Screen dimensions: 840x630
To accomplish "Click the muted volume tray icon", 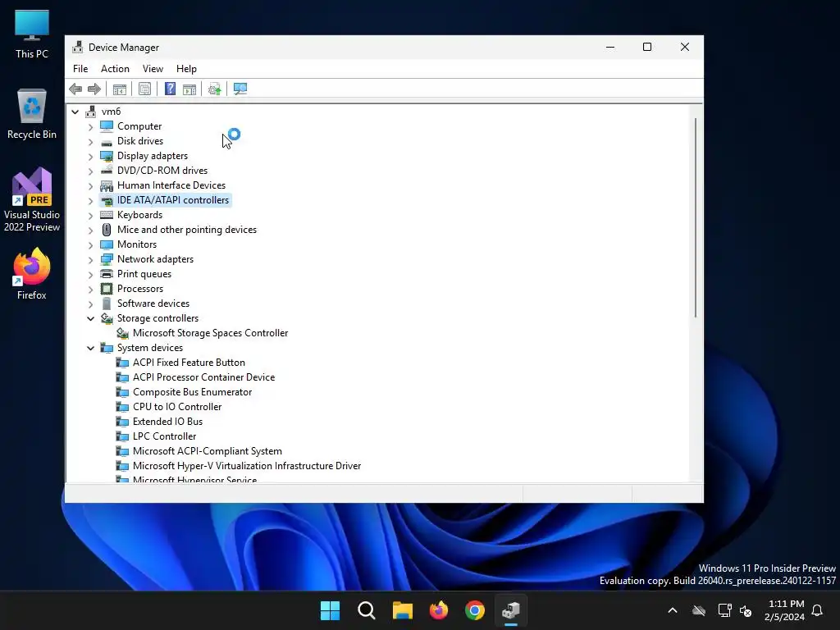I will pyautogui.click(x=746, y=610).
